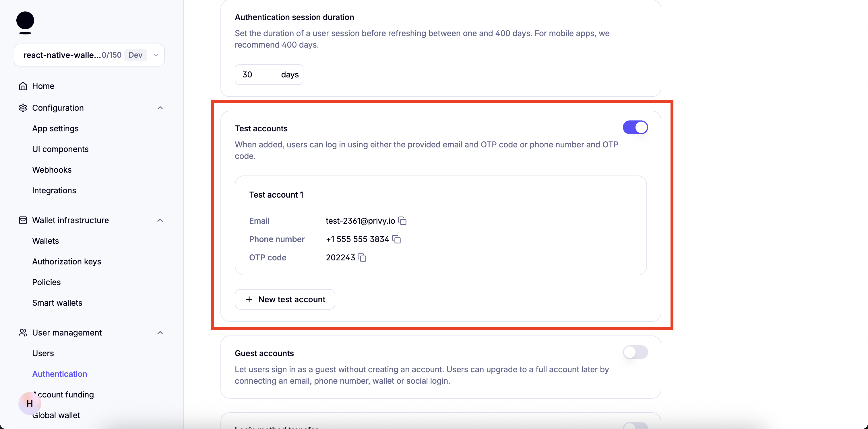Image resolution: width=868 pixels, height=429 pixels.
Task: Click the User management people icon
Action: 23,333
